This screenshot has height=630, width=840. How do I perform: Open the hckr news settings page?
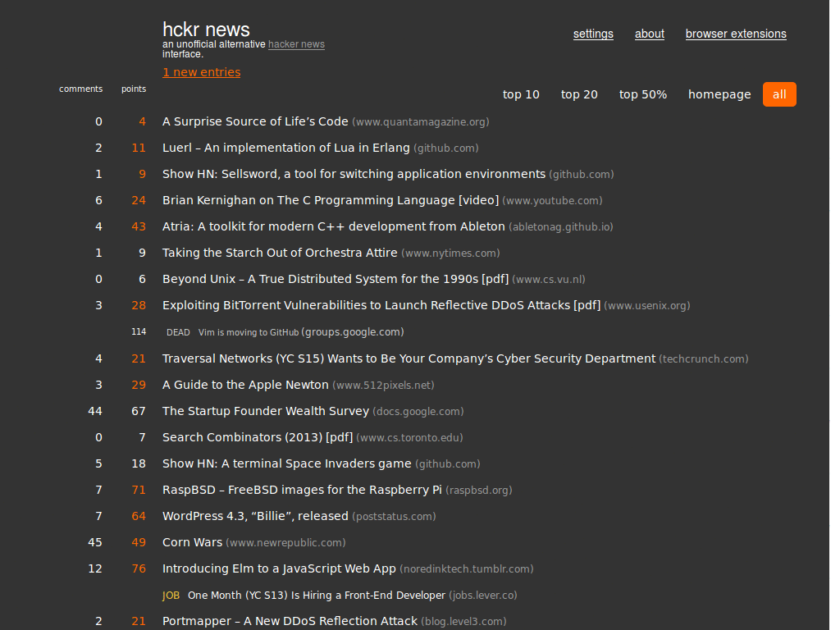(x=592, y=34)
